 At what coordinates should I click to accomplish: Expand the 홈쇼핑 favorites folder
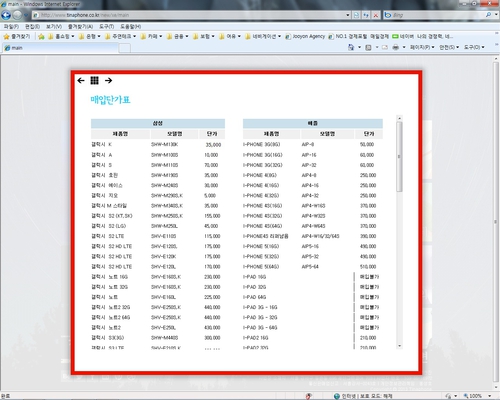pos(61,36)
